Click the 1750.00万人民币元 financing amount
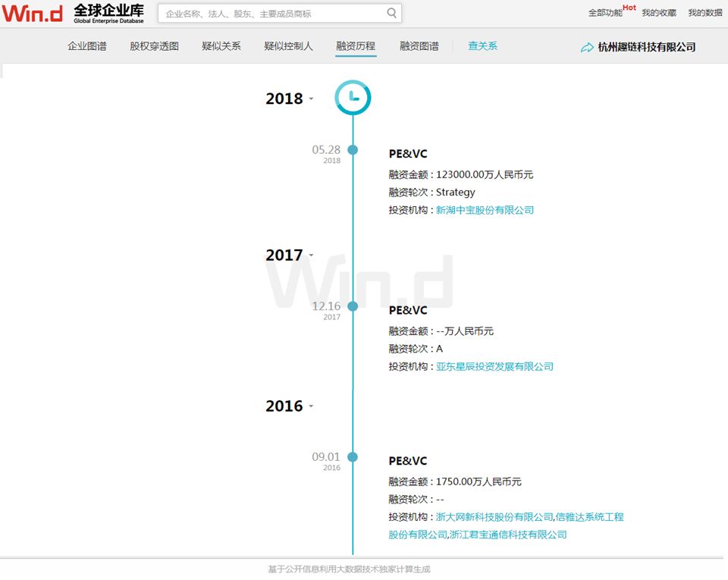 [x=479, y=481]
